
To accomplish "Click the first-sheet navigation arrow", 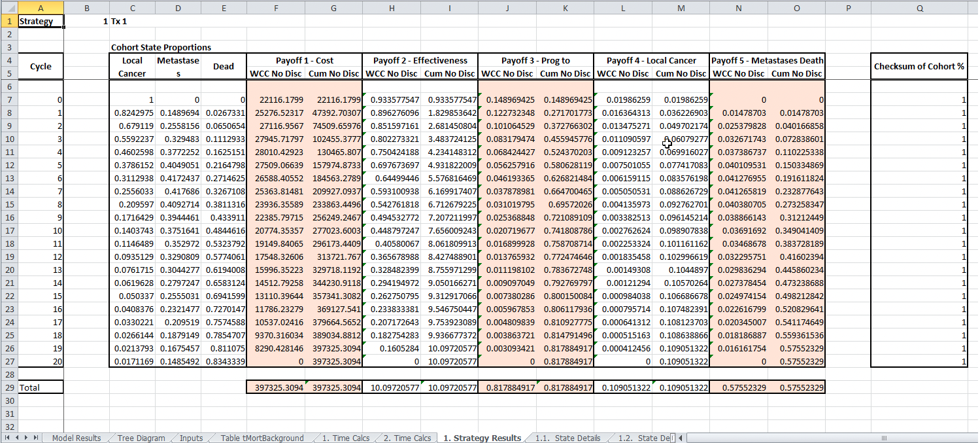I will click(x=7, y=438).
